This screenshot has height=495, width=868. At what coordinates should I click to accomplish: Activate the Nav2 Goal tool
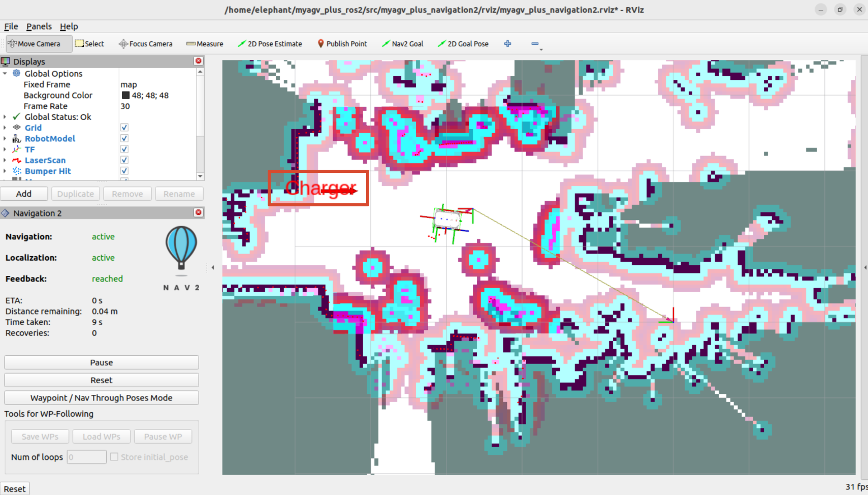pyautogui.click(x=403, y=44)
